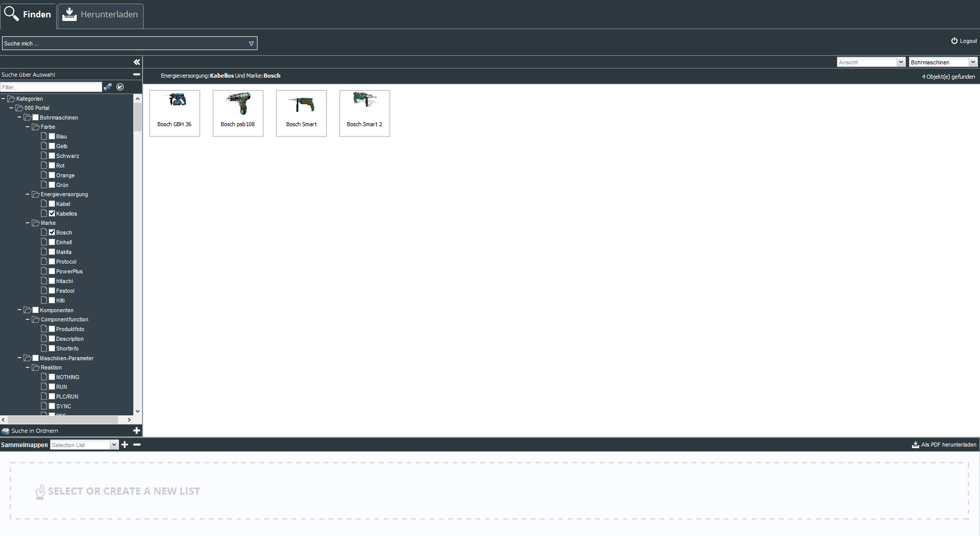This screenshot has height=536, width=980.
Task: Check the Festool checkbox
Action: point(52,290)
